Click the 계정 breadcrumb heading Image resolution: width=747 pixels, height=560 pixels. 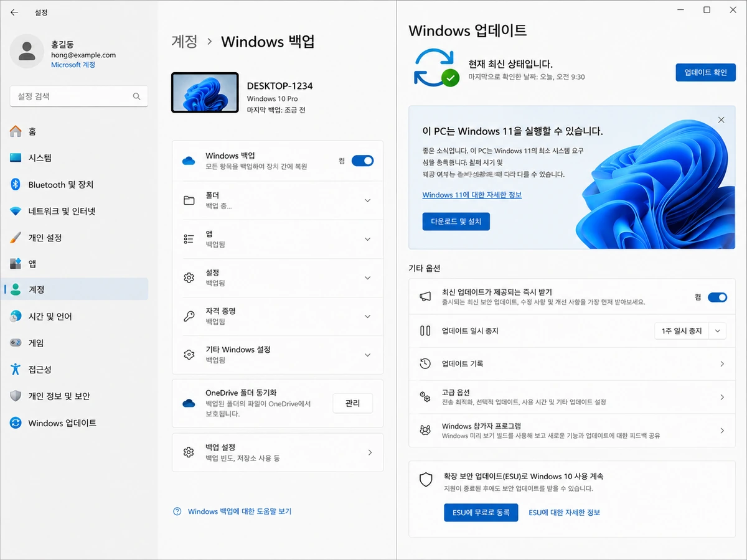[x=184, y=42]
